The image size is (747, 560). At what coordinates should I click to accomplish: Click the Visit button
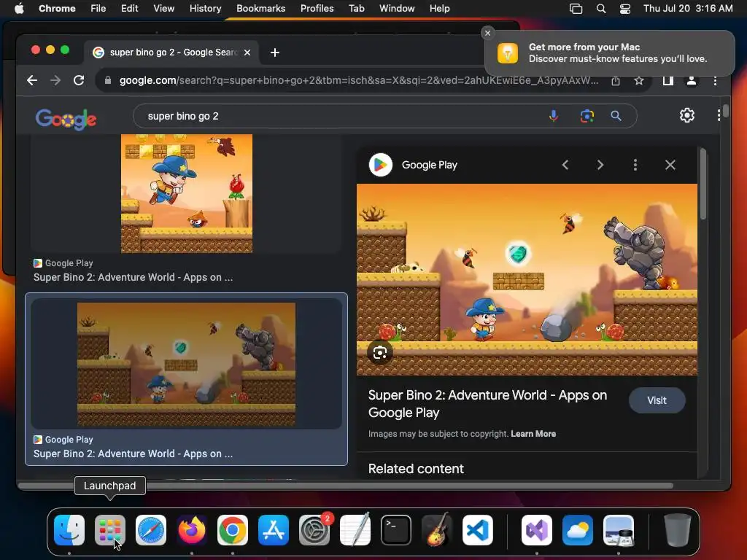click(x=657, y=400)
